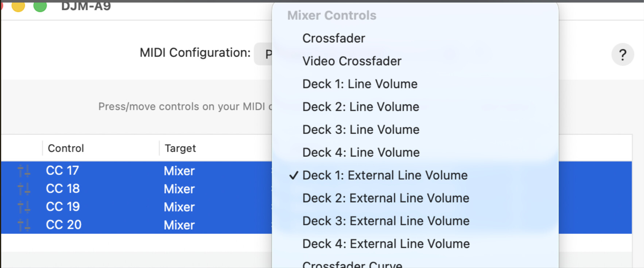This screenshot has height=268, width=644.
Task: Click the fader icon beside CC 18
Action: tap(24, 189)
